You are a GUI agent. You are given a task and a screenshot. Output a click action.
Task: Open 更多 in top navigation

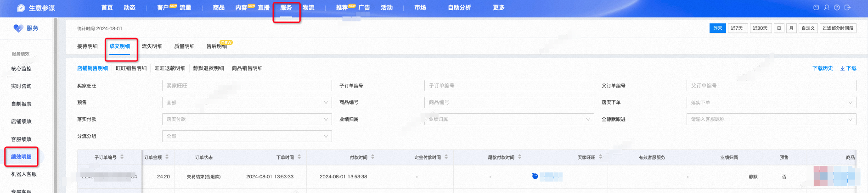click(499, 8)
